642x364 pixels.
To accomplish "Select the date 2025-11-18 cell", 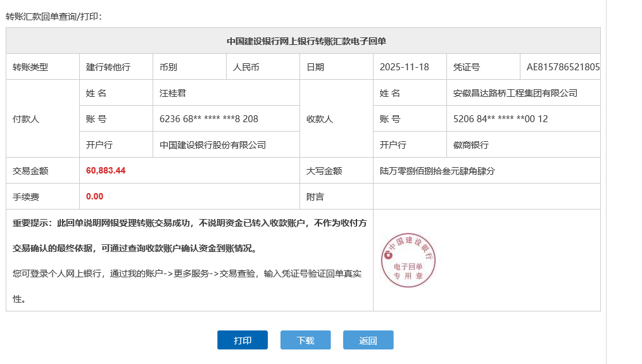I will [404, 67].
